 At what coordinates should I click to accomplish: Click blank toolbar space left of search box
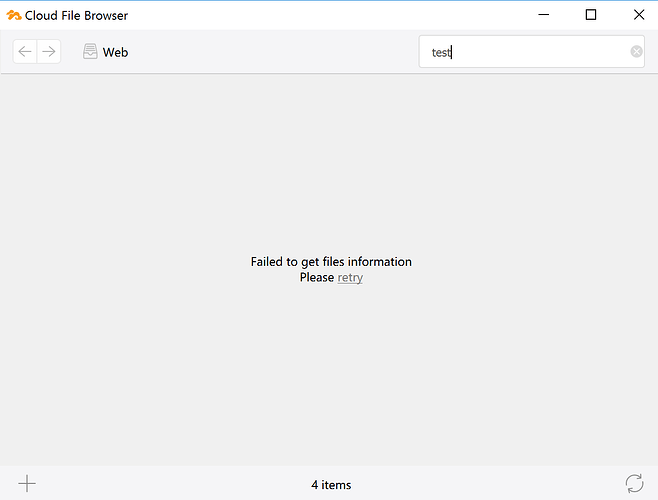280,52
